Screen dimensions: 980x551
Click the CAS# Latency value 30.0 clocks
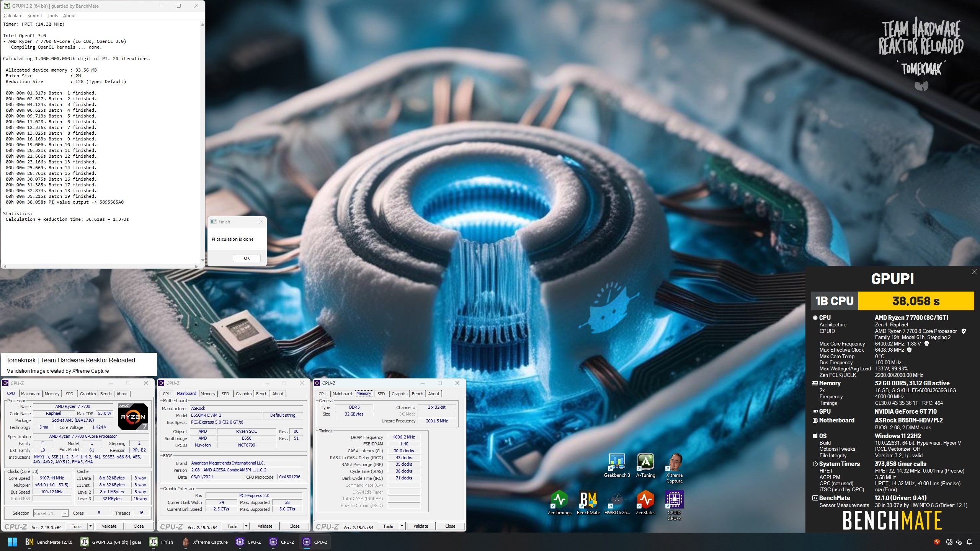click(x=404, y=451)
